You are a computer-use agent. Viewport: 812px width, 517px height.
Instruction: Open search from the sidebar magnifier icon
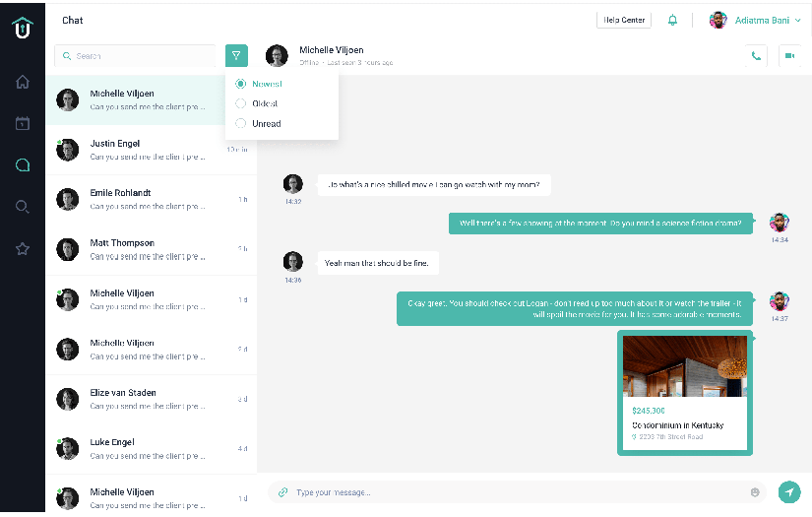pyautogui.click(x=23, y=207)
